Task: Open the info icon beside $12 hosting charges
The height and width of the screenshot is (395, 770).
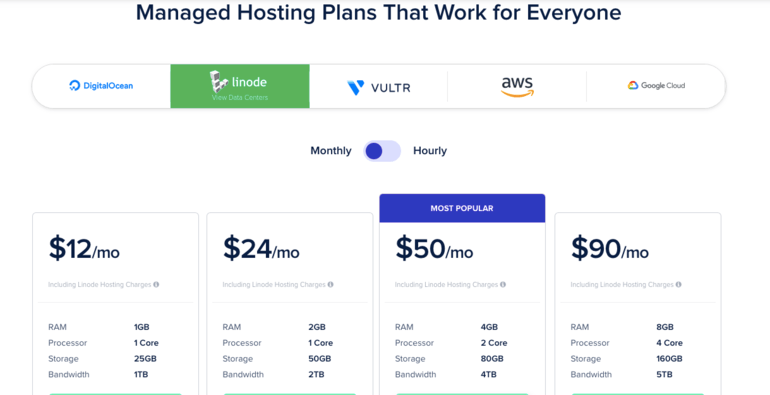Action: (x=156, y=284)
